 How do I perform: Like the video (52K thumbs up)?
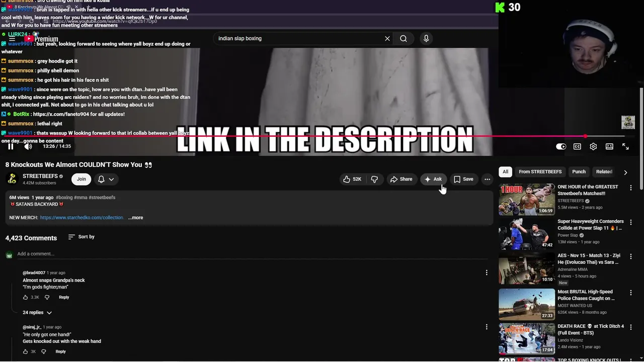[352, 179]
